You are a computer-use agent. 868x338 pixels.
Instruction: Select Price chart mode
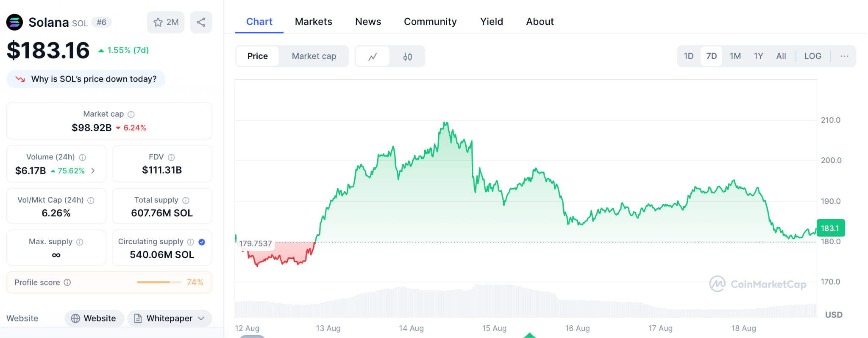(258, 56)
